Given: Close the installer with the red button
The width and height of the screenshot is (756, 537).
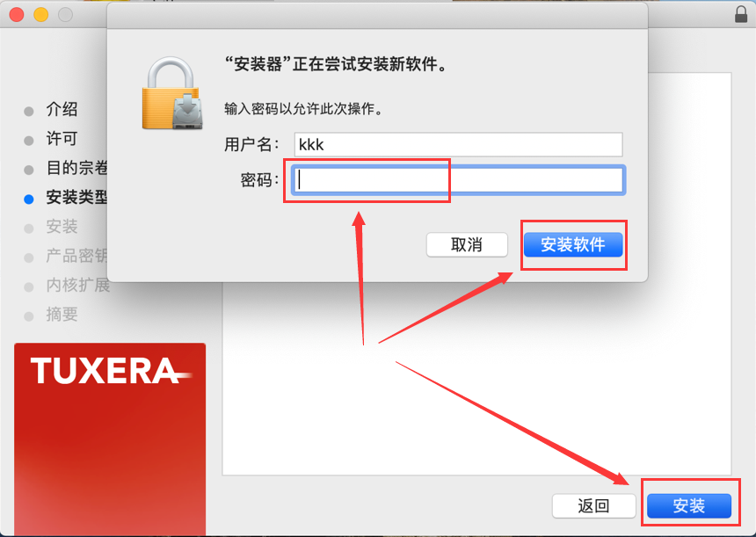Looking at the screenshot, I should [17, 15].
